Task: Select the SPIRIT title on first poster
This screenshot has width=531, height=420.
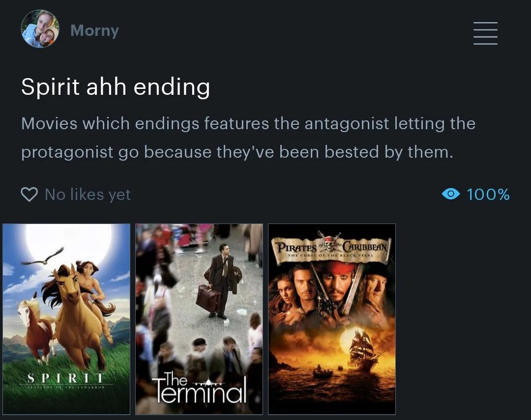Action: point(66,378)
